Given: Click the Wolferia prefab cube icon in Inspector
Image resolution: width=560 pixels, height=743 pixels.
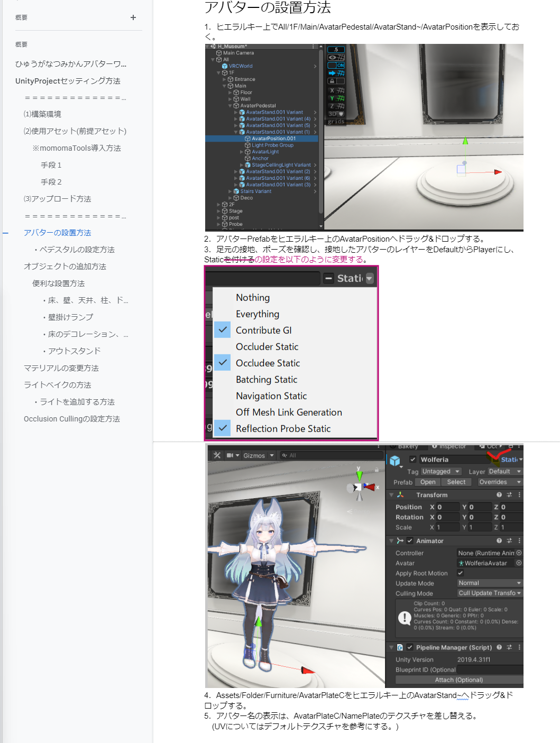Looking at the screenshot, I should [x=395, y=461].
